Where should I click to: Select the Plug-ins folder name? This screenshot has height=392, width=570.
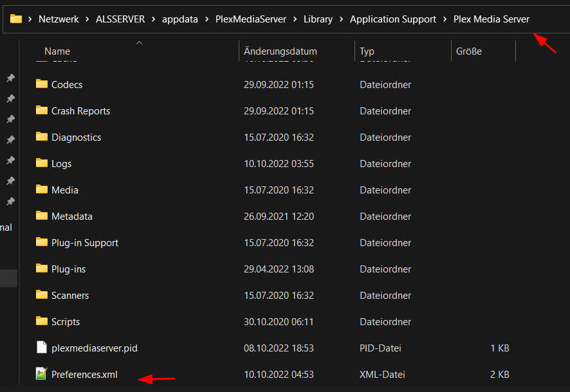pyautogui.click(x=68, y=269)
